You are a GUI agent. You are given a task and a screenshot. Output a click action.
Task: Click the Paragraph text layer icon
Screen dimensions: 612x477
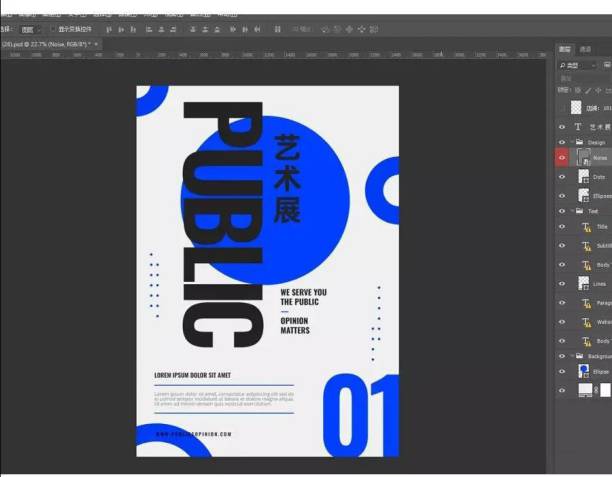[586, 303]
